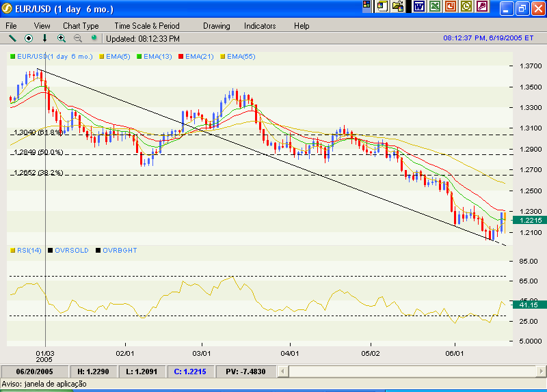The image size is (547, 392).
Task: Launch Microsoft Excel from shortcut bar
Action: (x=435, y=6)
